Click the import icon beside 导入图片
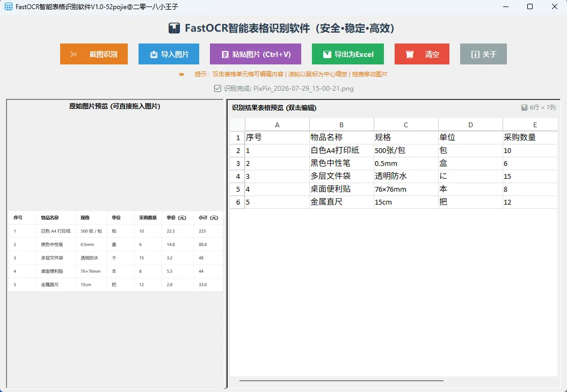 point(154,54)
